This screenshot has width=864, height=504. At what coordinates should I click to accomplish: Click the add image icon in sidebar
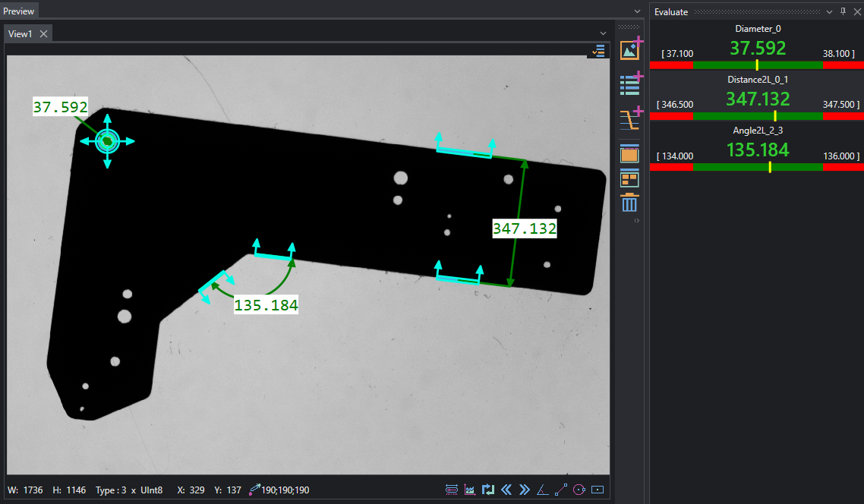pyautogui.click(x=630, y=49)
